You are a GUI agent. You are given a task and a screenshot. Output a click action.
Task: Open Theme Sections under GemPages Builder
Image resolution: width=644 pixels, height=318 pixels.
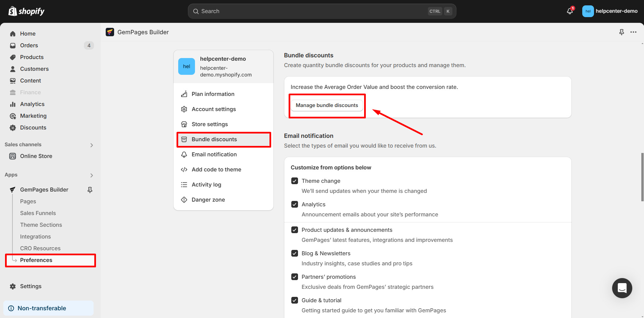coord(41,225)
